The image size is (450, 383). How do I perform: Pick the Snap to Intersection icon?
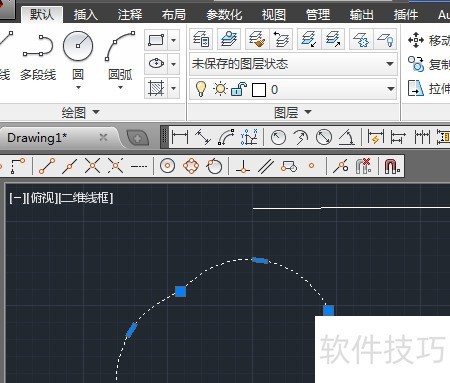tap(92, 166)
